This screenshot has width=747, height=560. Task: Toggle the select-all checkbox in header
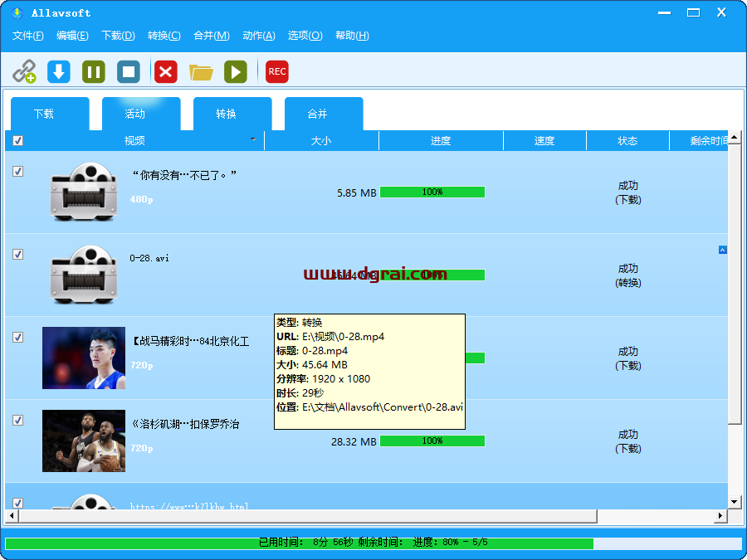17,140
